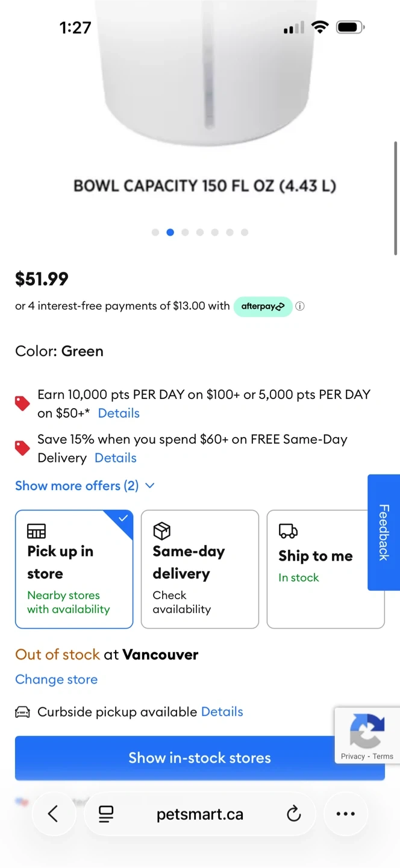Click the Change store link
Image resolution: width=400 pixels, height=868 pixels.
56,679
